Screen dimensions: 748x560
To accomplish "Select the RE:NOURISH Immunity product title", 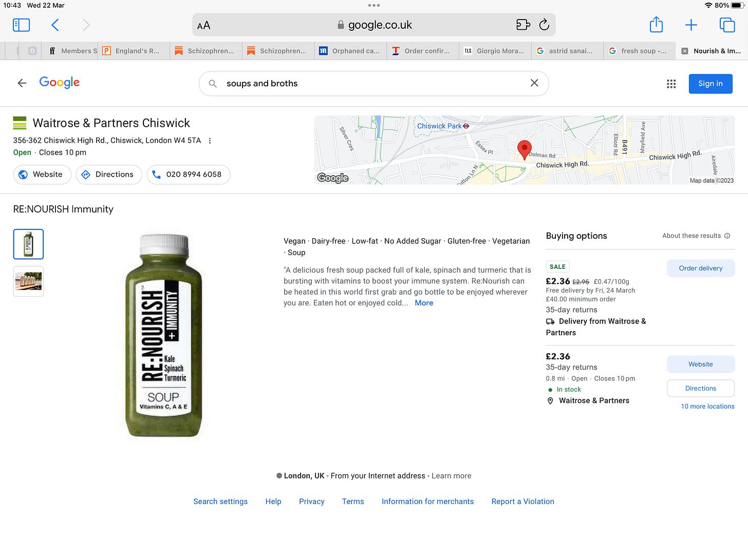I will point(63,209).
